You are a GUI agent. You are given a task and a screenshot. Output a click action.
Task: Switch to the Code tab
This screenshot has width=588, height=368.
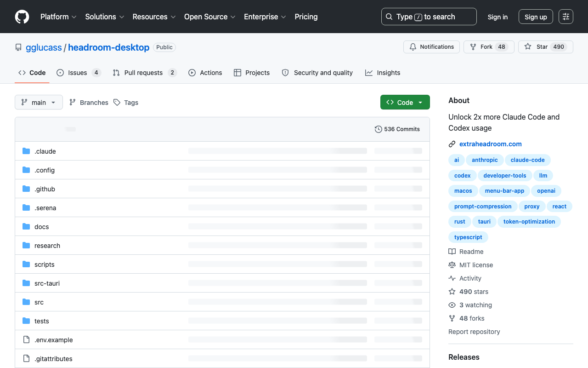(32, 73)
